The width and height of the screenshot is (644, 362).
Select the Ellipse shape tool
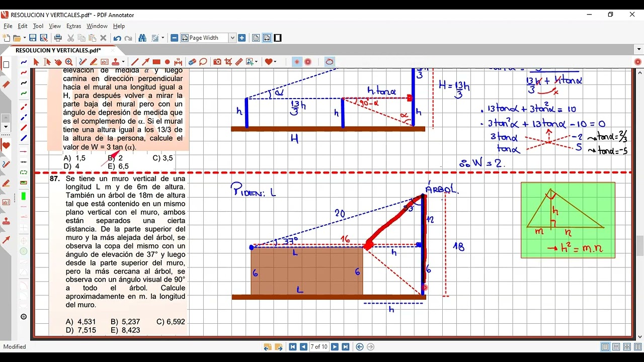[x=168, y=62]
